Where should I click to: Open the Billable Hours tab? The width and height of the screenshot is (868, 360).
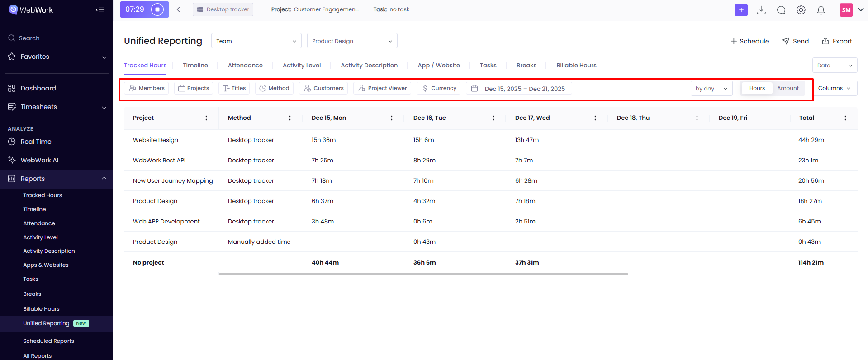pyautogui.click(x=576, y=66)
